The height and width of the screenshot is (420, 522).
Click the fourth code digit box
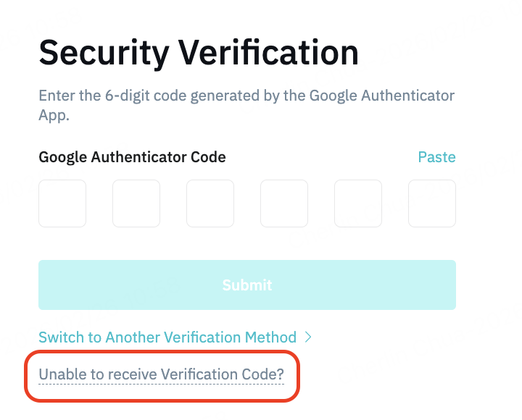(284, 203)
